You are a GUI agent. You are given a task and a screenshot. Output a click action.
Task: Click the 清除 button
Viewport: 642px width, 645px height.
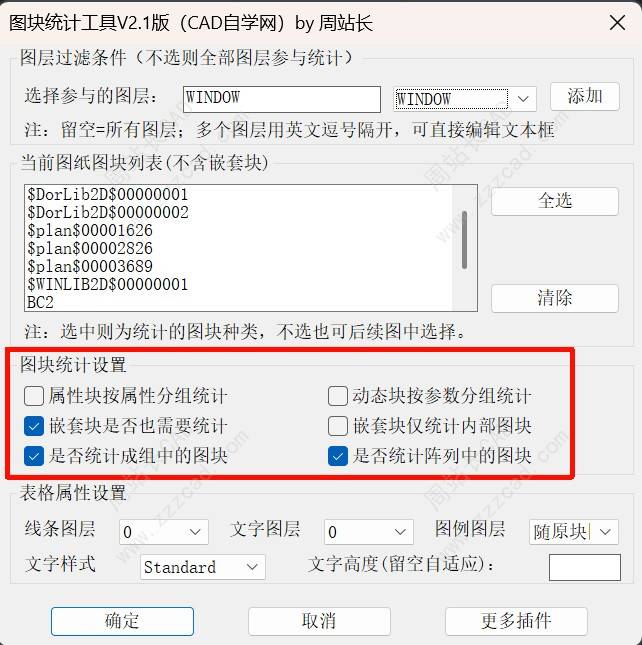[555, 298]
